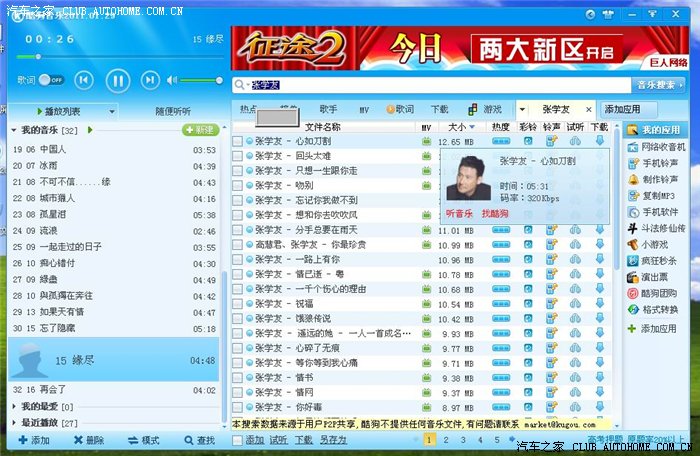The image size is (700, 456).
Task: Go back to the previous track
Action: pyautogui.click(x=84, y=80)
